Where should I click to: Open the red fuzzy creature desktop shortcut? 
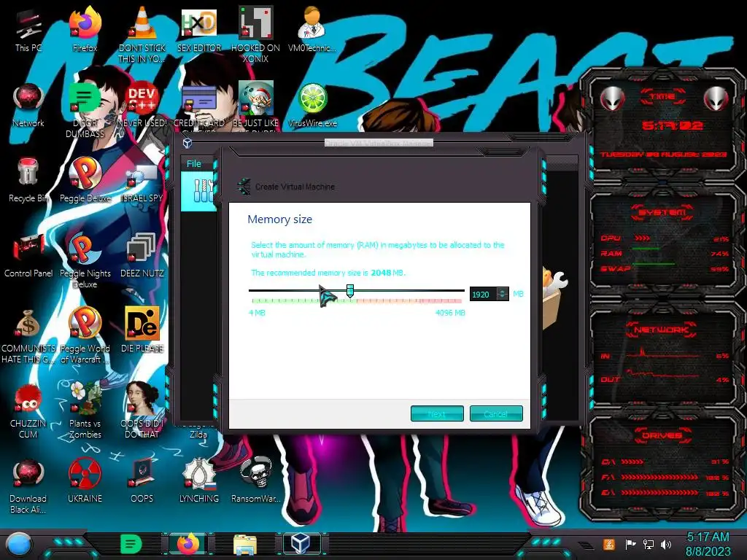28,411
